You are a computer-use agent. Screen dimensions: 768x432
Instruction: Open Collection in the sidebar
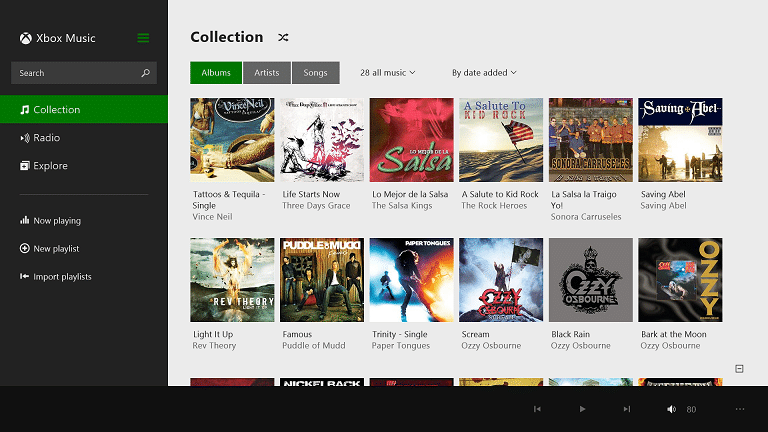84,109
